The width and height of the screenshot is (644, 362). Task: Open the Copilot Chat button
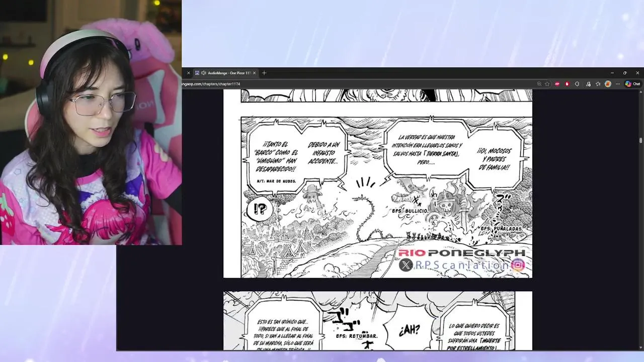coord(632,84)
